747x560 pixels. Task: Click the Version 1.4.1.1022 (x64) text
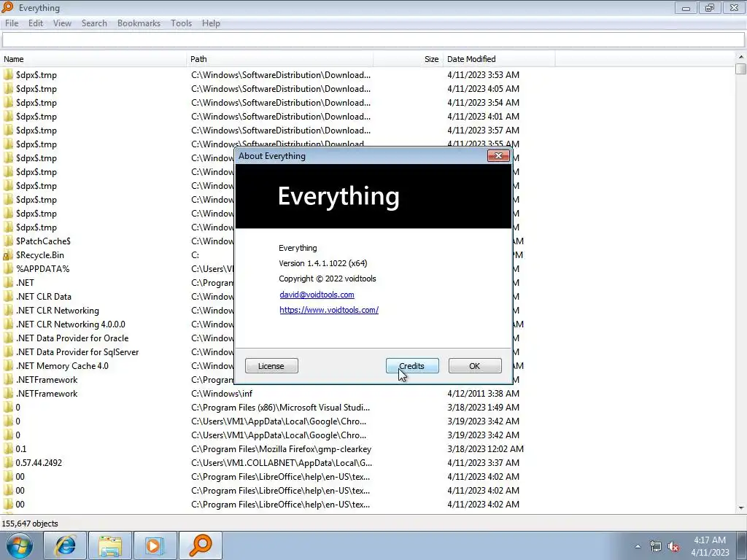tap(323, 263)
